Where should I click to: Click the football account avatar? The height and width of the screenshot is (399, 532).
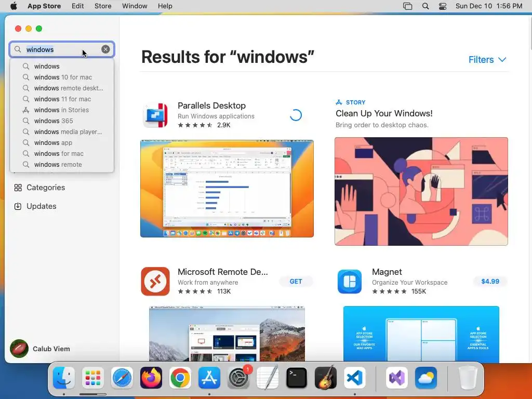pyautogui.click(x=19, y=349)
